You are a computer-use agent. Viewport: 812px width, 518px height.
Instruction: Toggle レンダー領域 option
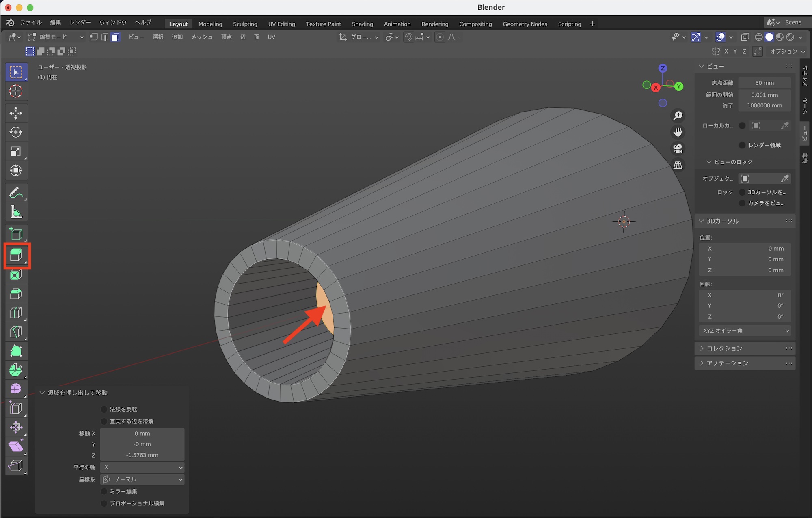coord(742,145)
